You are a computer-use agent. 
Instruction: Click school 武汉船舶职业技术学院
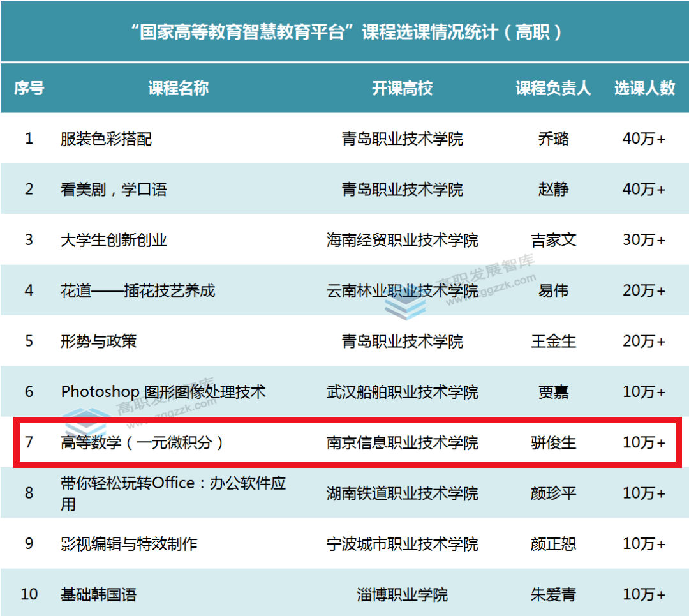(x=402, y=391)
